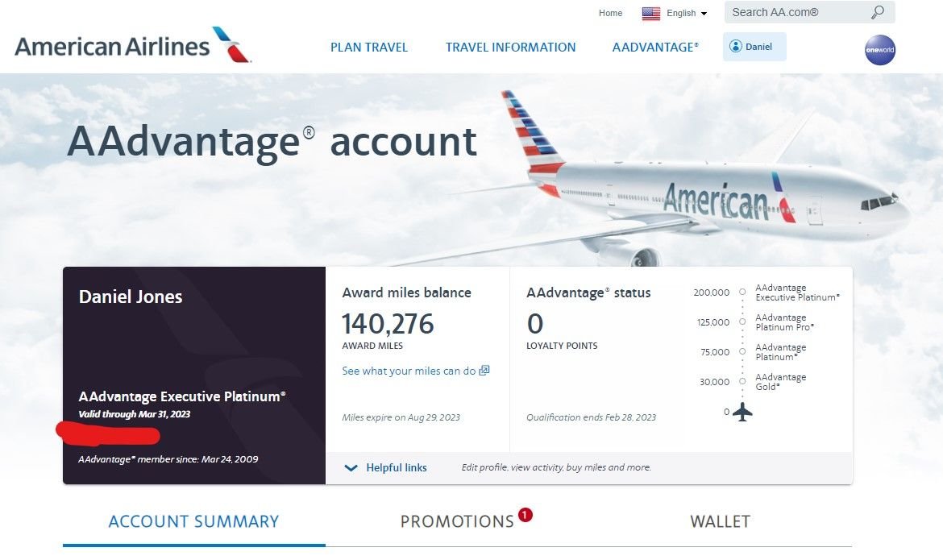The height and width of the screenshot is (560, 943).
Task: Click the Promotions notification badge
Action: [526, 515]
